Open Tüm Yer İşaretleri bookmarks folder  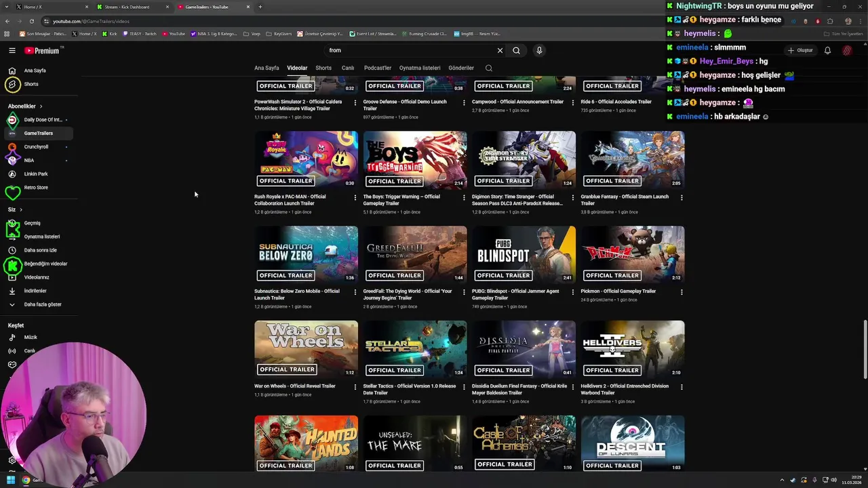coord(843,33)
